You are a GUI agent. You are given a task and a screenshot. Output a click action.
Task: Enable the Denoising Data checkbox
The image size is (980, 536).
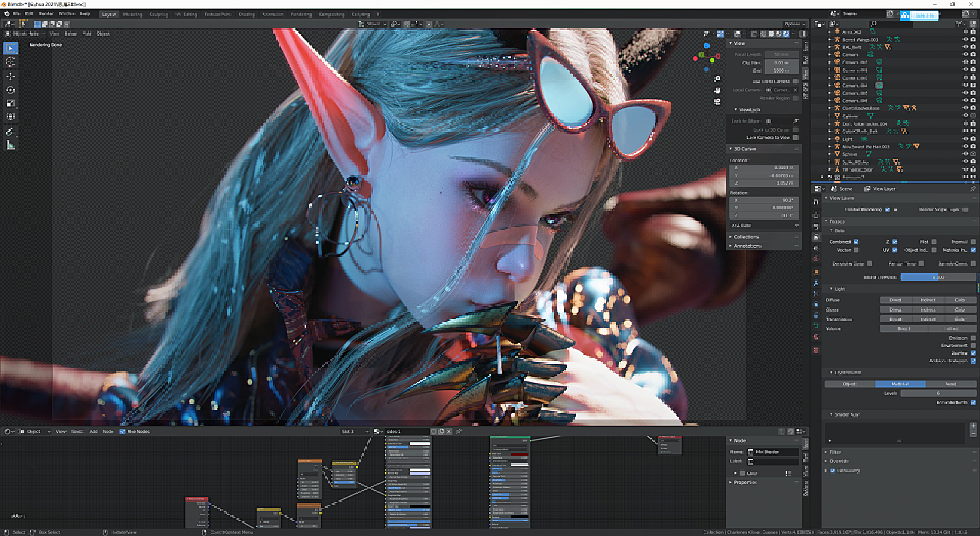point(869,263)
